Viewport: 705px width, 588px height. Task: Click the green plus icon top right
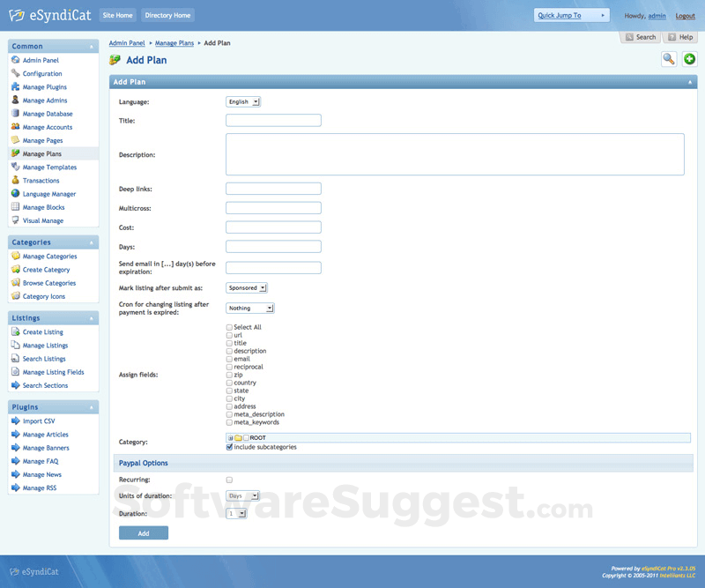(x=689, y=58)
